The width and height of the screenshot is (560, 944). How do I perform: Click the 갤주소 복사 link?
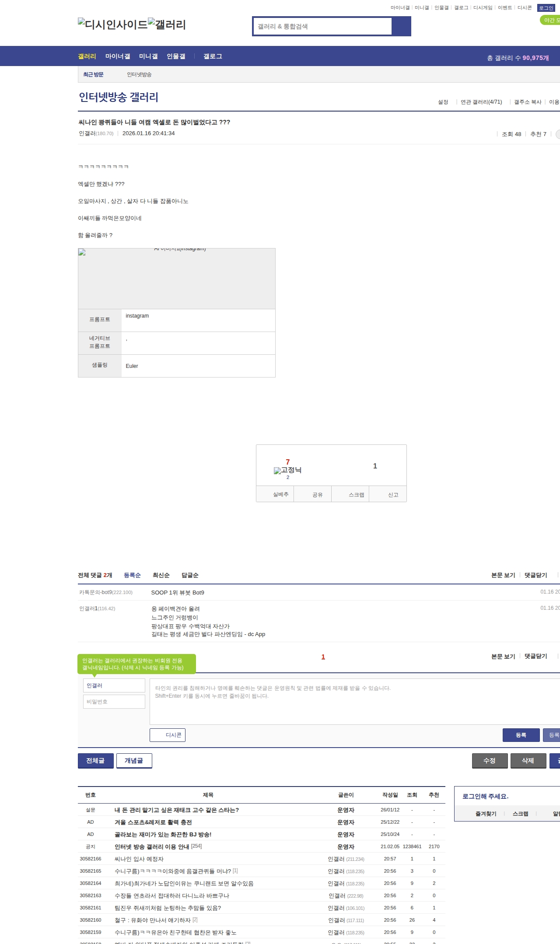coord(528,102)
